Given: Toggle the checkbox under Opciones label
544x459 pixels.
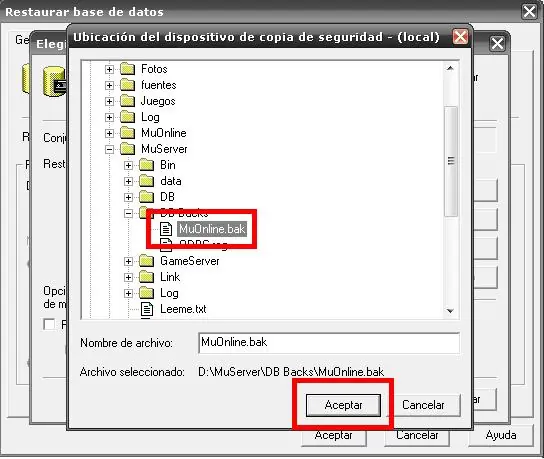Looking at the screenshot, I should click(49, 324).
